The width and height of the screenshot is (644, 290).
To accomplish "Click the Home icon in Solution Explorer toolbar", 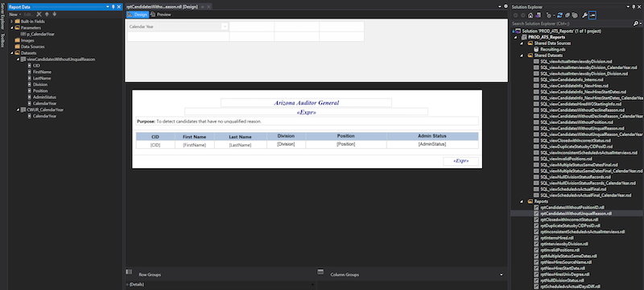I will tap(530, 15).
